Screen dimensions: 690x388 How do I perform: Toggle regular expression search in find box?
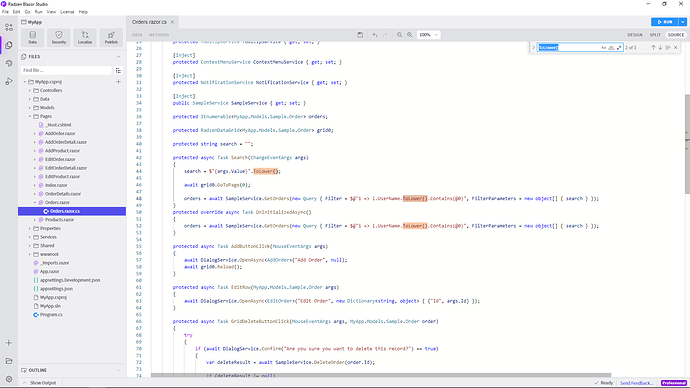click(619, 48)
